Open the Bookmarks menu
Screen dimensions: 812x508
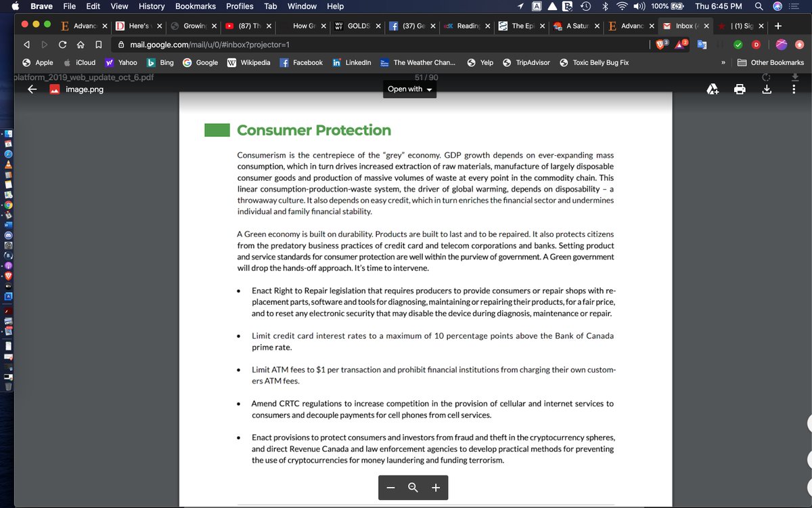196,6
